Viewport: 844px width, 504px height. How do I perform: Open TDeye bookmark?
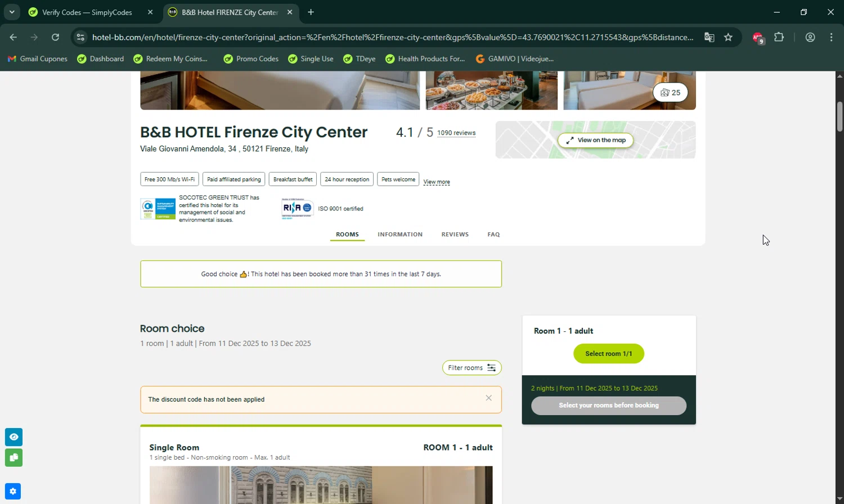click(360, 58)
